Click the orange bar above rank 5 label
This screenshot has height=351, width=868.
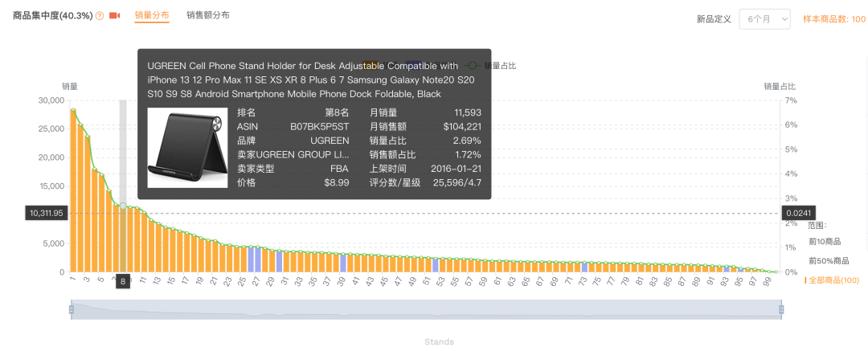click(102, 223)
